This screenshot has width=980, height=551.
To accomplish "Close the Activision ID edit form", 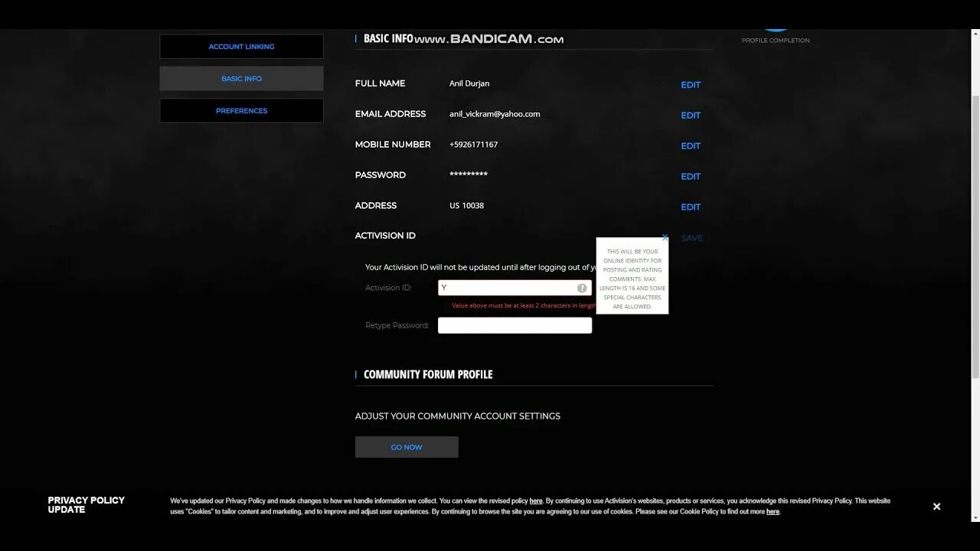I will (x=665, y=238).
